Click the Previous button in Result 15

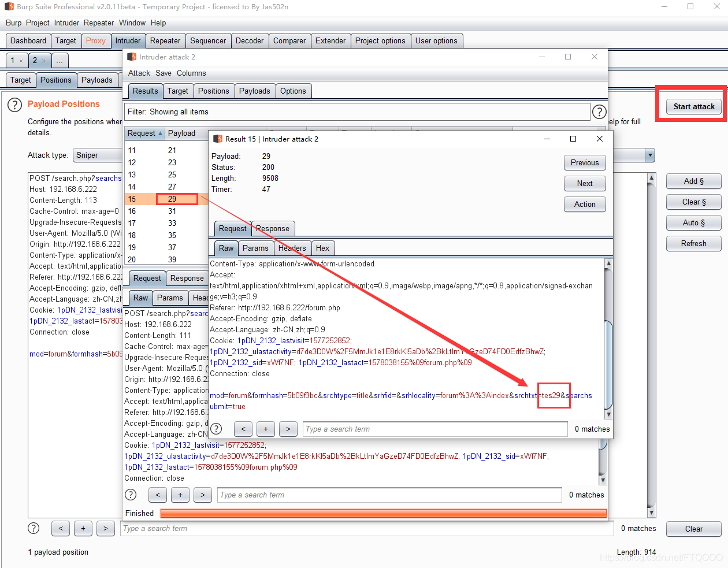click(x=585, y=163)
